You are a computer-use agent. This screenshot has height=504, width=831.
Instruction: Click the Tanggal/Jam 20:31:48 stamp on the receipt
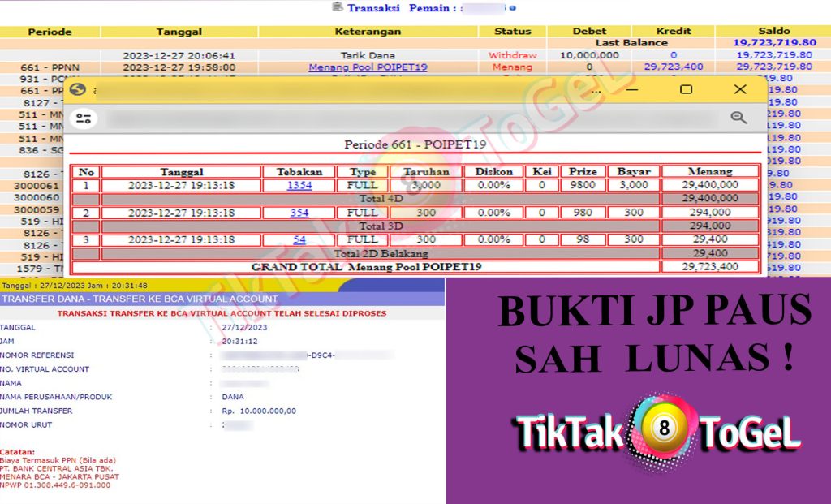75,286
